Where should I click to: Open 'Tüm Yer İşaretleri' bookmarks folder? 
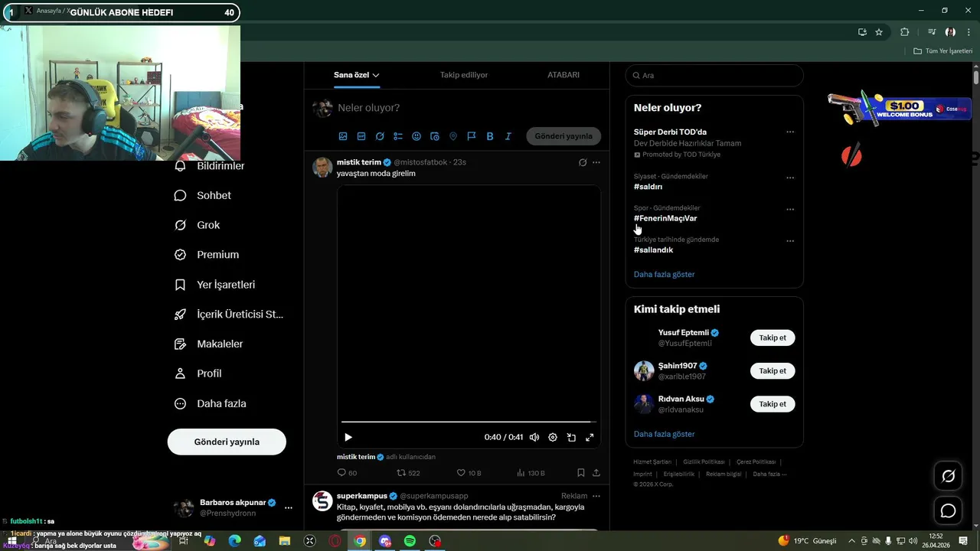[x=942, y=51]
